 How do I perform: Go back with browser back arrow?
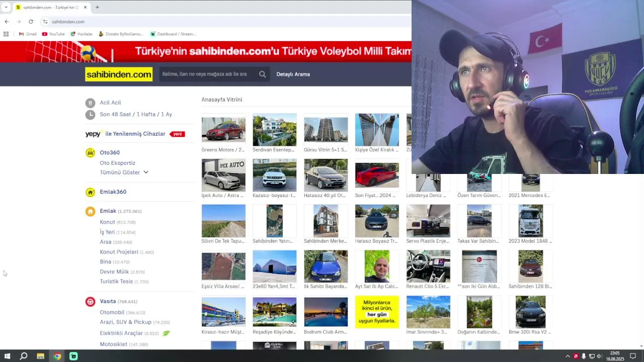[x=7, y=22]
